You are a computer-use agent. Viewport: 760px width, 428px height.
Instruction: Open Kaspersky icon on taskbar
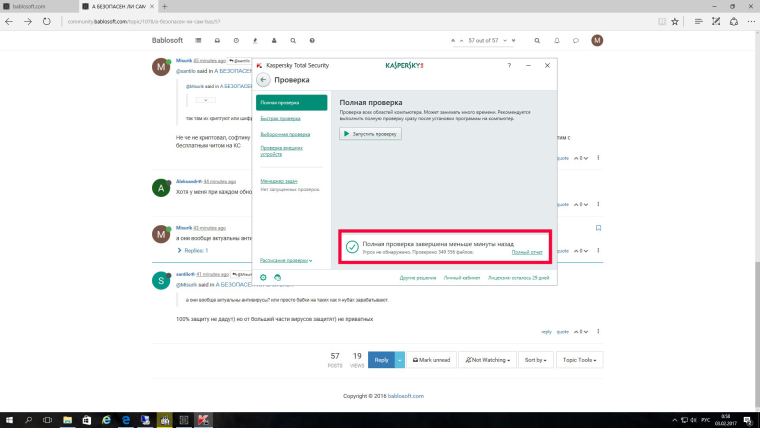[x=203, y=420]
